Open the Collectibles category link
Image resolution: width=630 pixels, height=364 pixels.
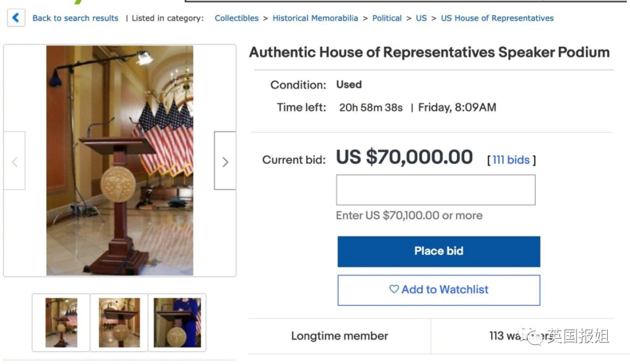[x=236, y=18]
